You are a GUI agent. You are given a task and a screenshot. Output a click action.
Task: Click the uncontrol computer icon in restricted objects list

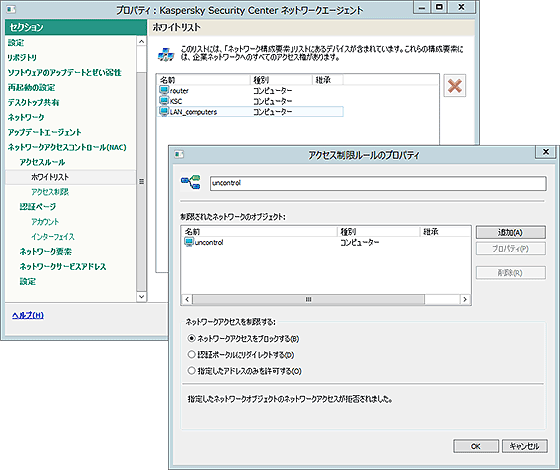189,242
